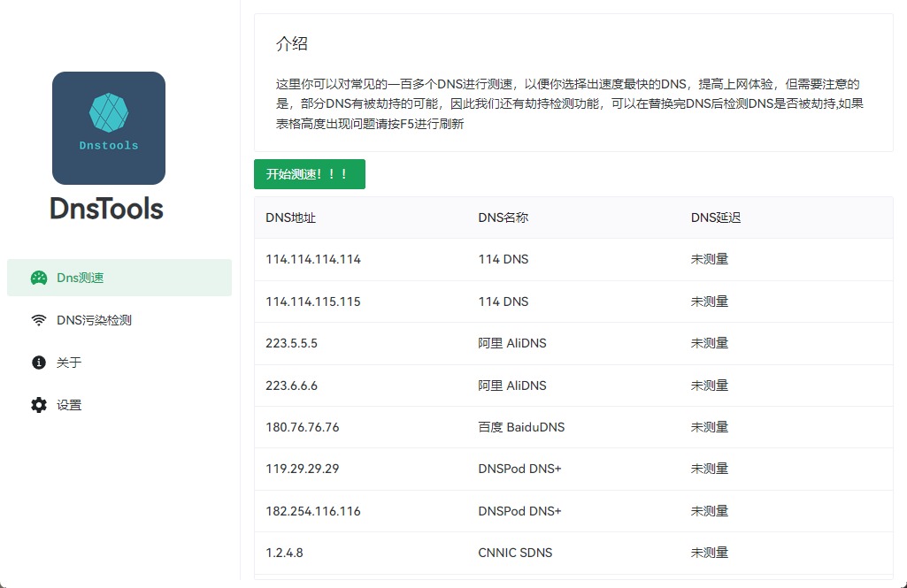Click the DnsTools title text
The width and height of the screenshot is (907, 588).
107,209
